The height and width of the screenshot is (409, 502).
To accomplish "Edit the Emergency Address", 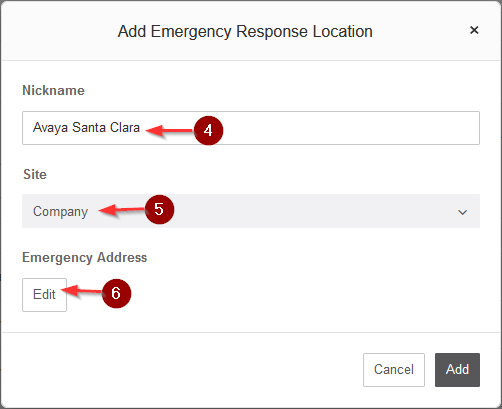I will click(x=44, y=295).
